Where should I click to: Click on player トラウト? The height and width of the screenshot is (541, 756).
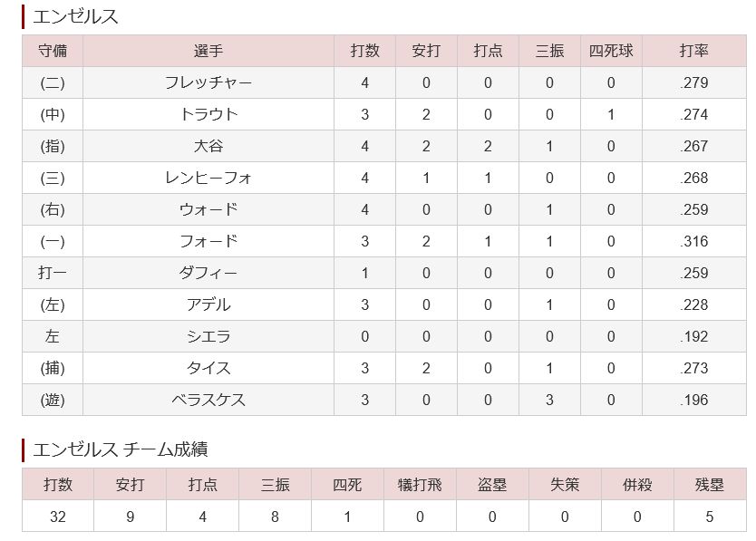point(208,115)
